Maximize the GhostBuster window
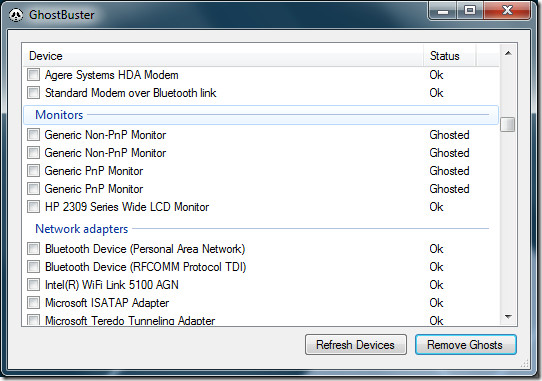 470,11
